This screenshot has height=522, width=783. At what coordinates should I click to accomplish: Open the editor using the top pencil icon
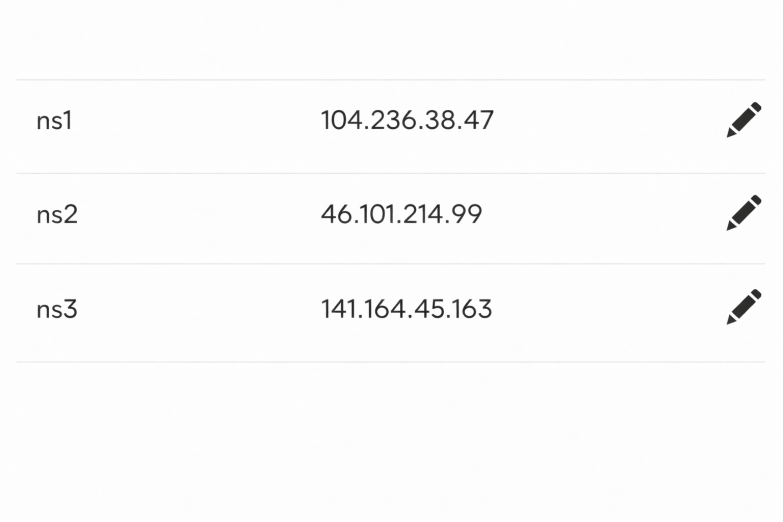743,121
